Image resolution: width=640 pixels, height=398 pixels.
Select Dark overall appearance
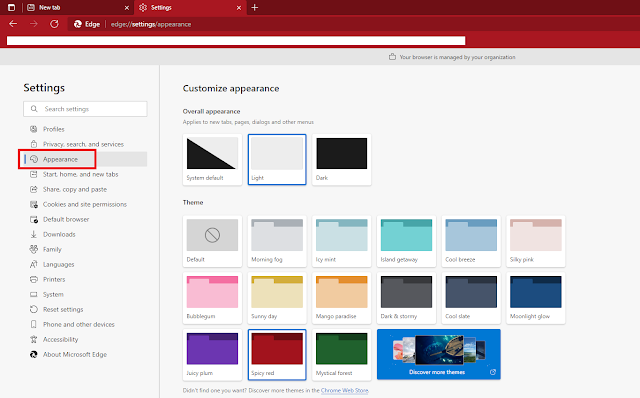pyautogui.click(x=342, y=160)
